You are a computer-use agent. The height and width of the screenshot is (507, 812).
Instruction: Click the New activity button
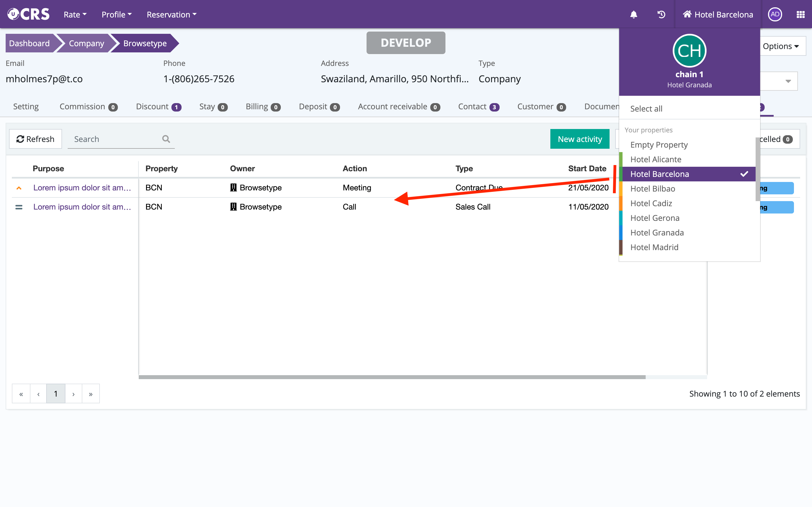[x=579, y=139]
